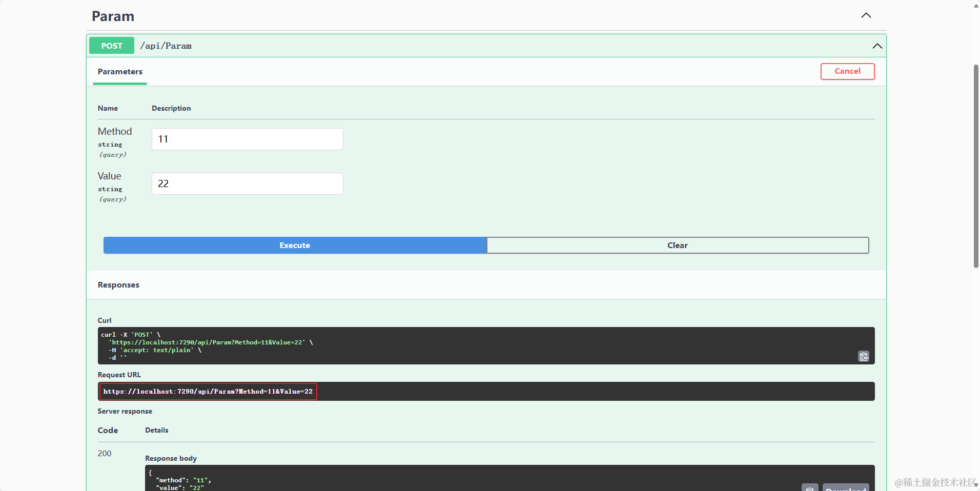Click the Method query input field
Image resolution: width=980 pixels, height=491 pixels.
[x=247, y=139]
